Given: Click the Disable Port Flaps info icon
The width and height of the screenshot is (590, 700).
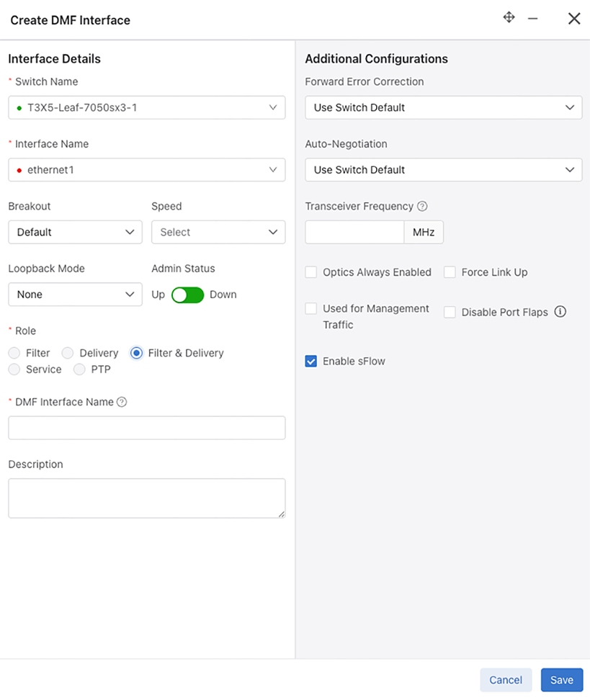Looking at the screenshot, I should tap(560, 312).
